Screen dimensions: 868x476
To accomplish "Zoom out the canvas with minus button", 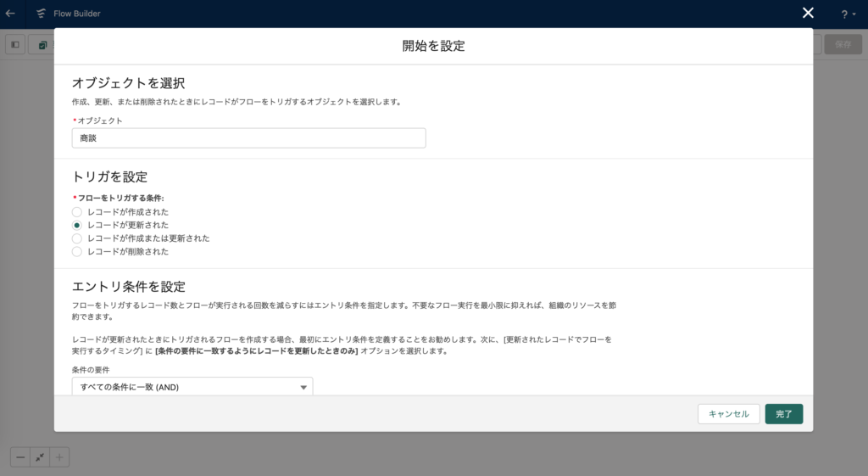I will tap(19, 457).
